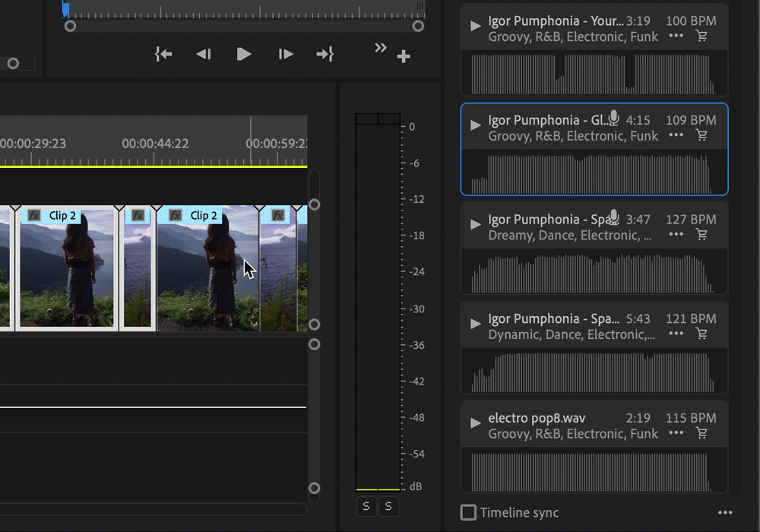The height and width of the screenshot is (532, 760).
Task: Step back one frame
Action: (x=203, y=54)
